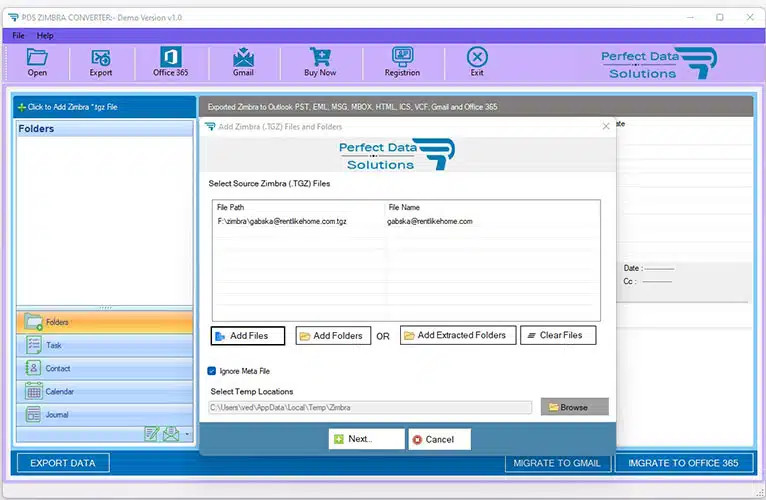Click the Exit toolbar icon

(477, 63)
